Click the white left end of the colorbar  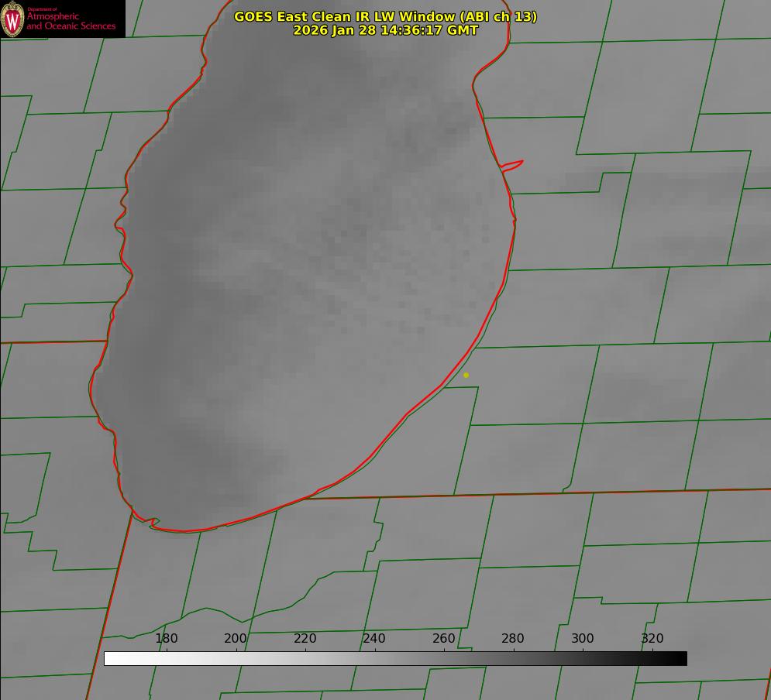(110, 659)
